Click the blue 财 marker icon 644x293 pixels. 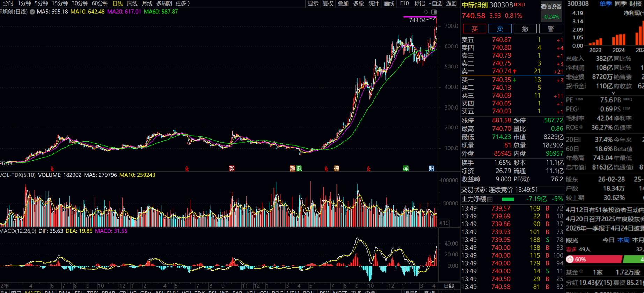pos(432,168)
